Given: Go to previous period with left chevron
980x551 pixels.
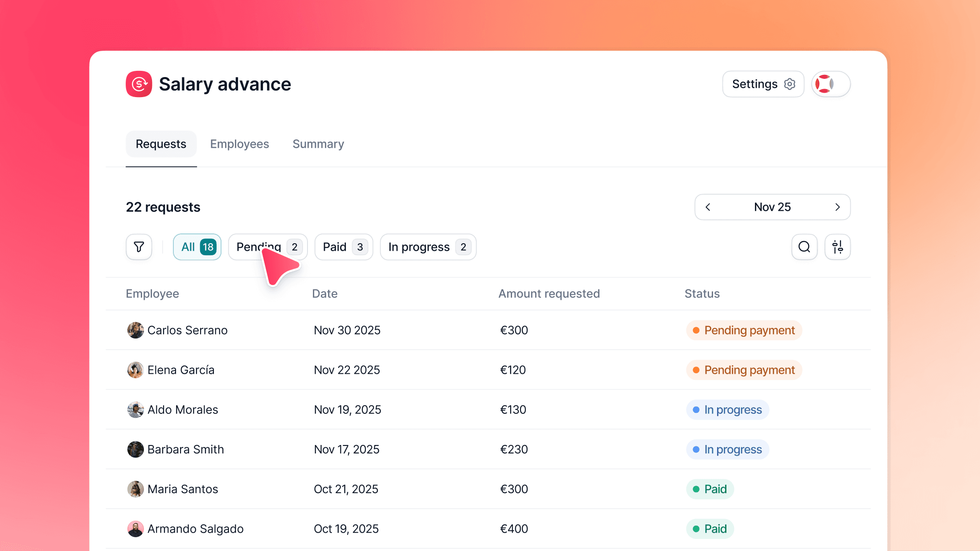Looking at the screenshot, I should click(708, 207).
